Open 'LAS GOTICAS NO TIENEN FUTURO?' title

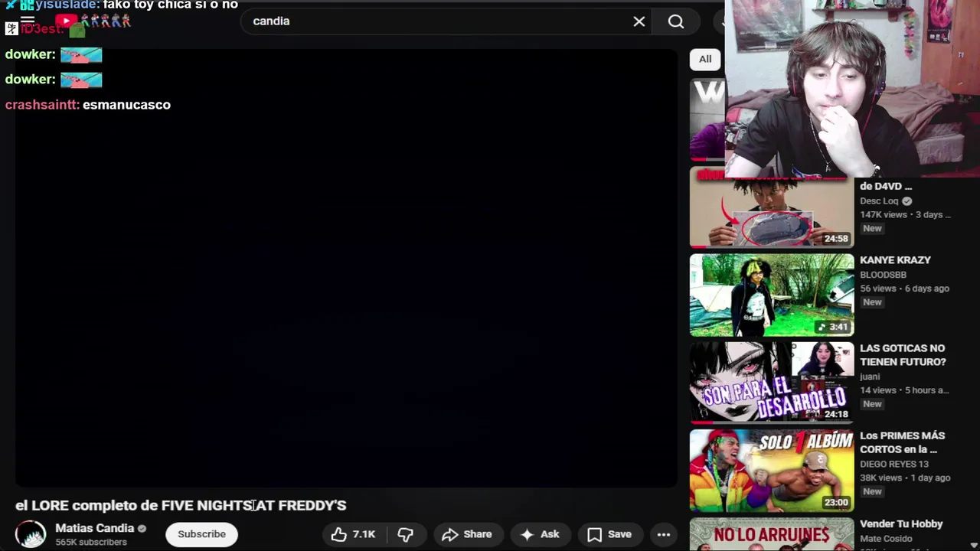tap(903, 355)
